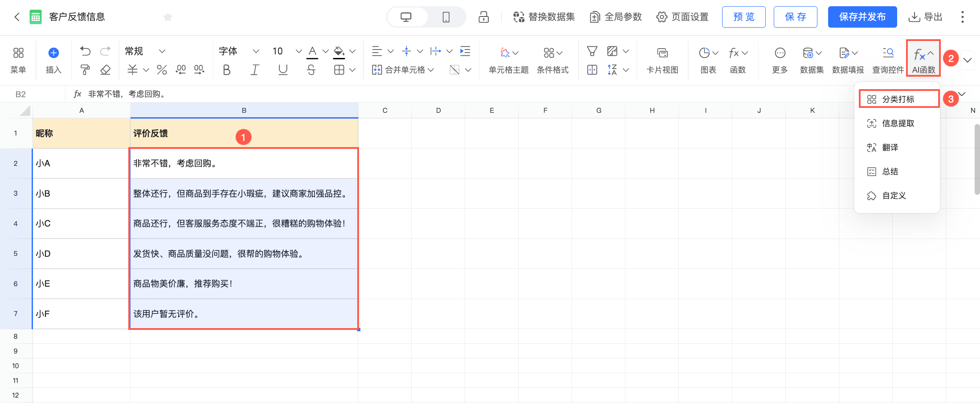The width and height of the screenshot is (980, 403).
Task: Click the 保存 save button
Action: point(796,17)
